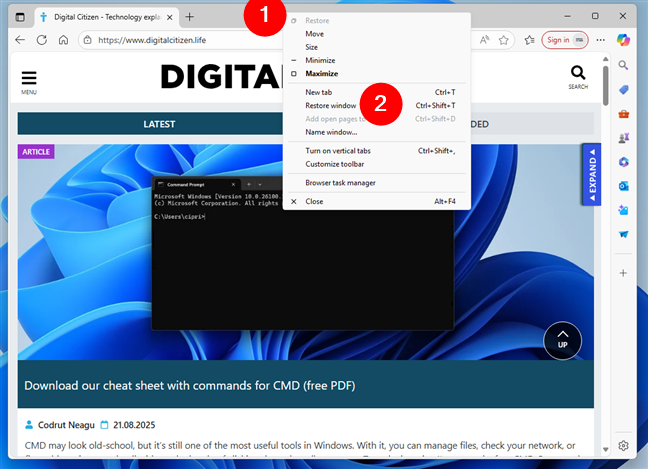Open author Codrut Neagu link

(66, 425)
